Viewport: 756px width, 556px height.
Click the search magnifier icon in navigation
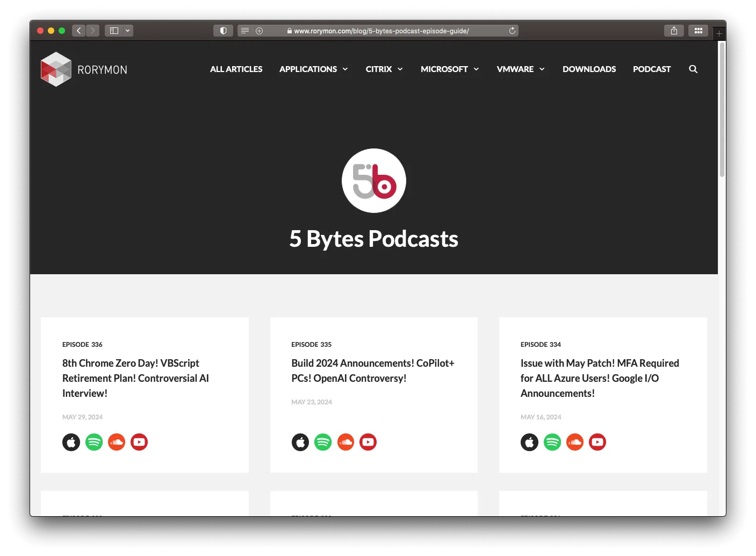(693, 69)
